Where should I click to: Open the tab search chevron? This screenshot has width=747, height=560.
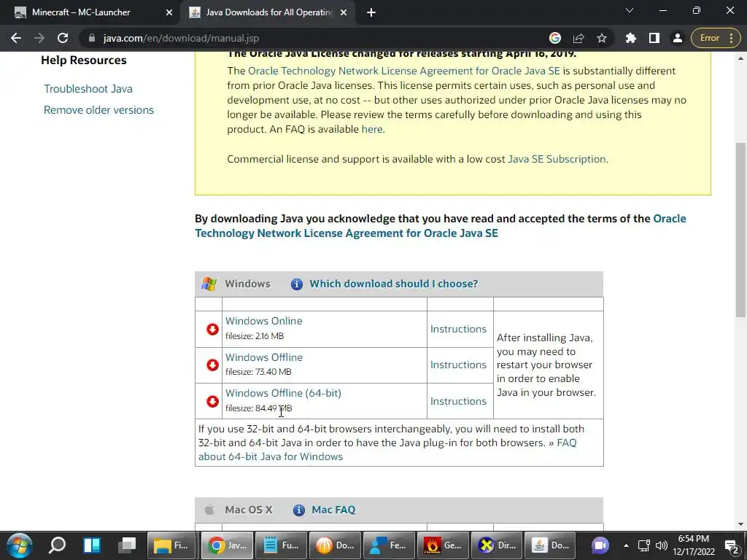click(630, 10)
